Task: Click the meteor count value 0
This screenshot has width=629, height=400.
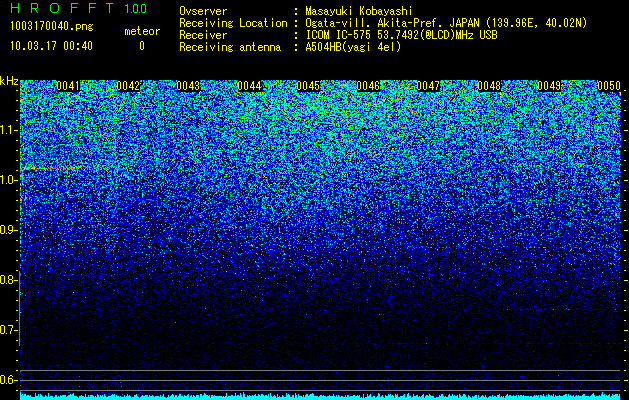Action: coord(142,46)
